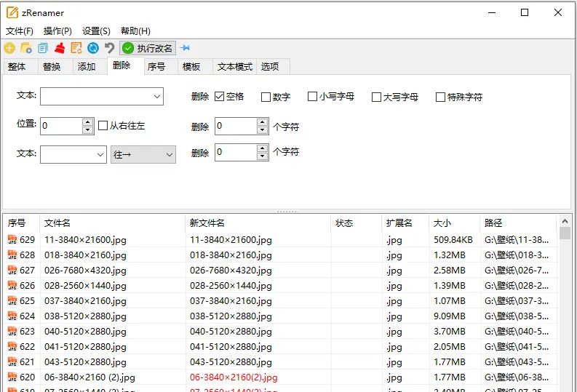577x392 pixels.
Task: Increase the 位置 spinner value
Action: point(87,122)
